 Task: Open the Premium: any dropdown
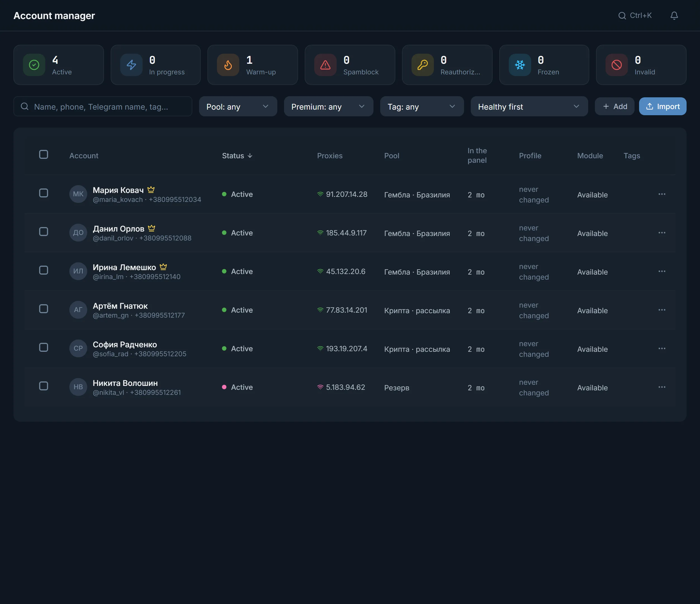click(x=328, y=107)
